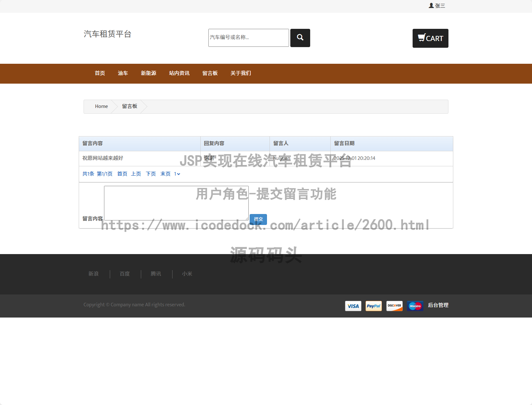Select the 油车 navigation item
This screenshot has width=532, height=405.
123,73
